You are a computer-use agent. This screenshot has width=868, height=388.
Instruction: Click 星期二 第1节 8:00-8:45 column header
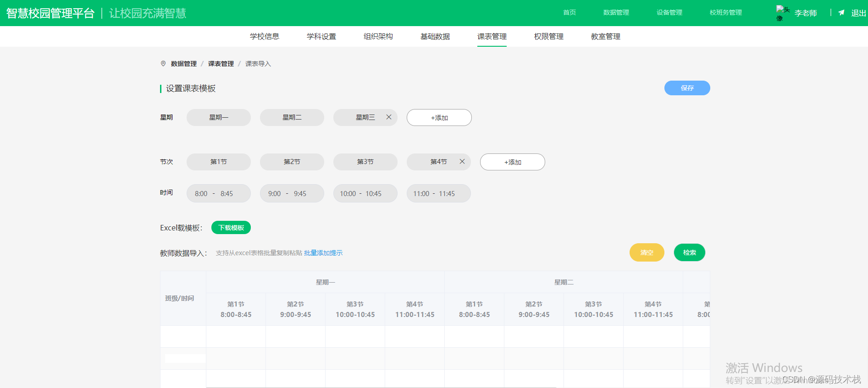click(475, 309)
